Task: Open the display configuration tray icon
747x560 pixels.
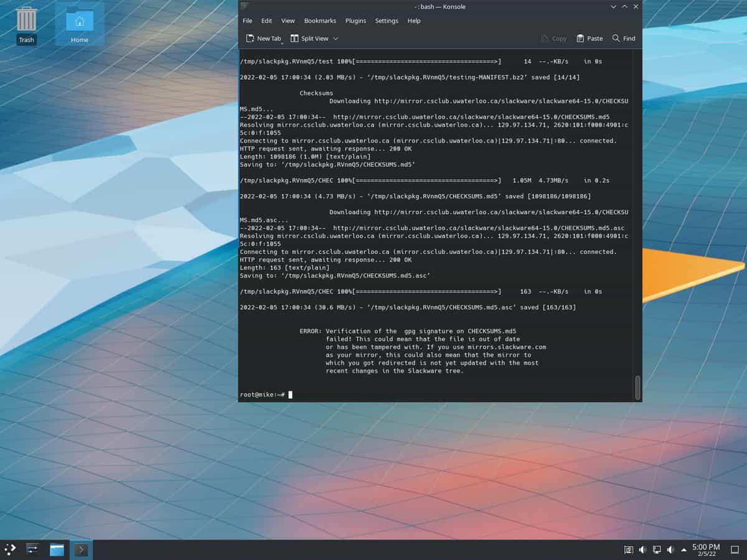Action: pyautogui.click(x=657, y=549)
